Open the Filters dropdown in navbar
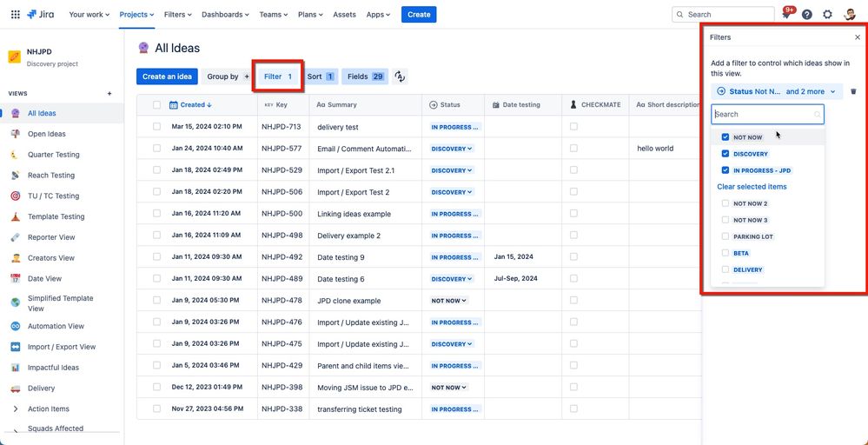The image size is (868, 445). [x=178, y=15]
